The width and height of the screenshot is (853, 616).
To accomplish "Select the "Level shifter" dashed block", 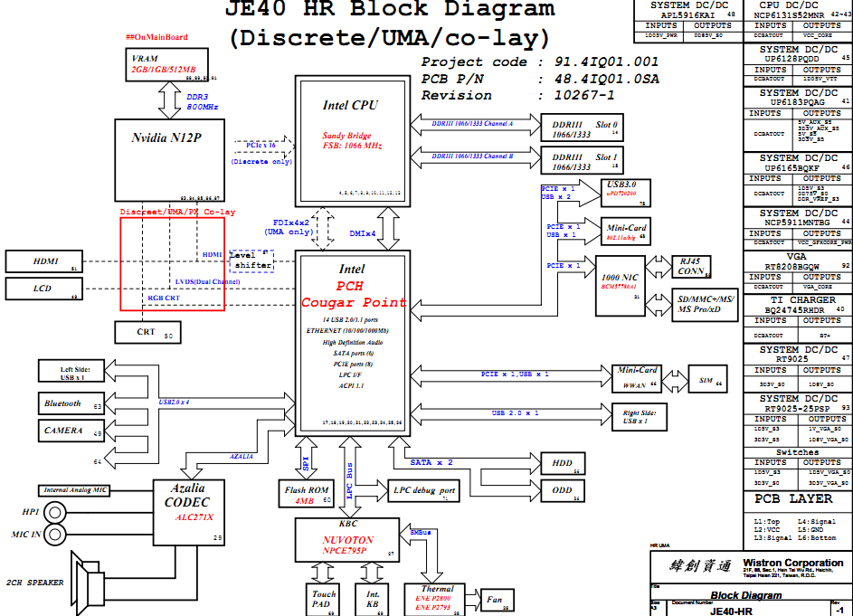I will point(251,261).
